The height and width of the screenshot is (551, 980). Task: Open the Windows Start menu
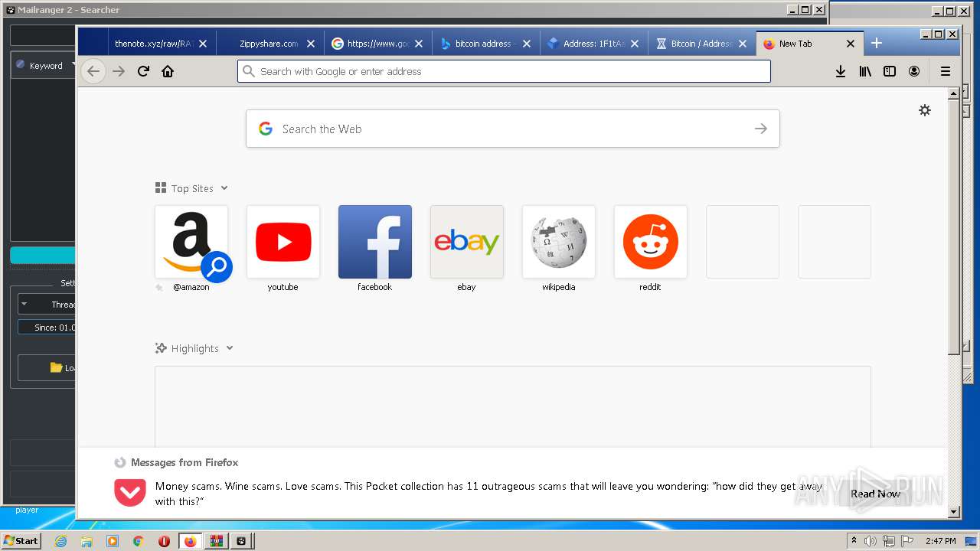click(x=21, y=540)
